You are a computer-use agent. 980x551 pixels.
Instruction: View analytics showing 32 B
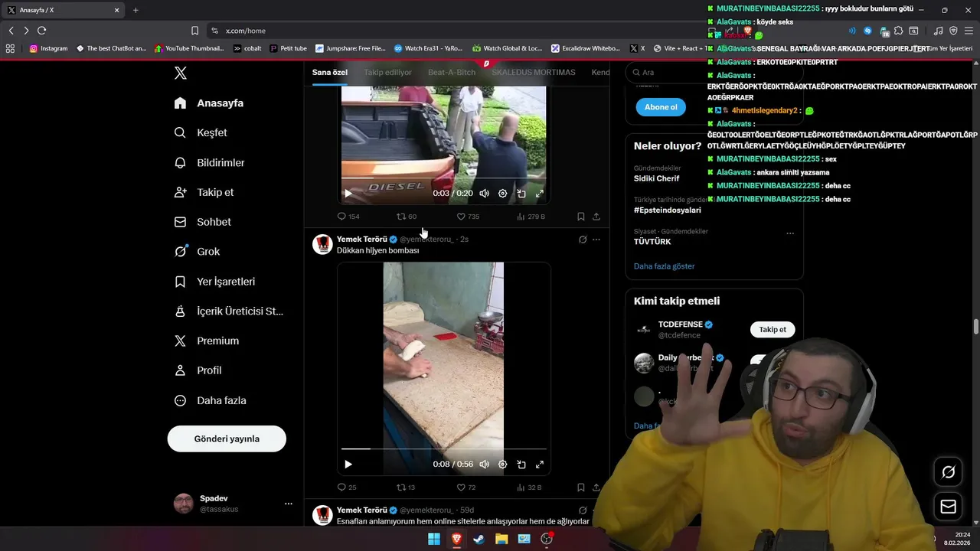click(x=529, y=487)
